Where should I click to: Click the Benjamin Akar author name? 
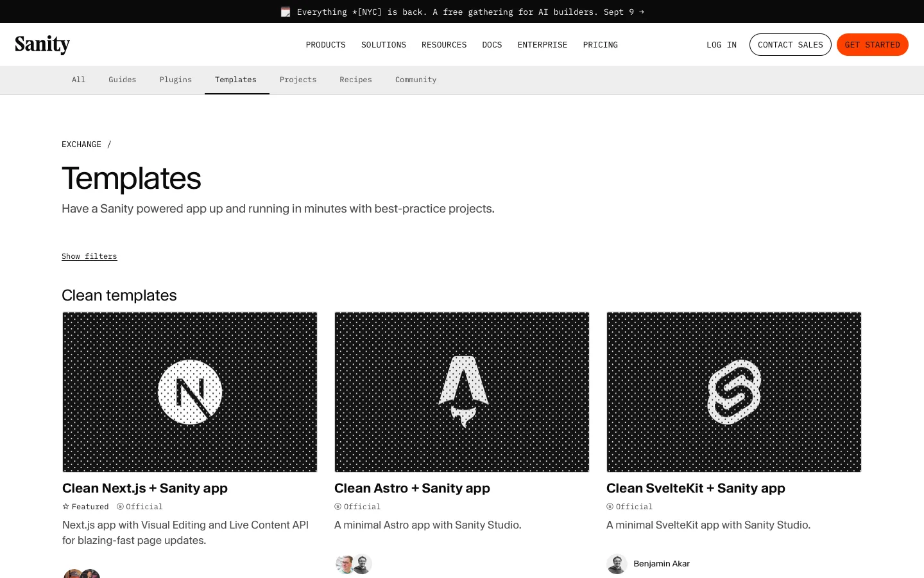pyautogui.click(x=662, y=564)
